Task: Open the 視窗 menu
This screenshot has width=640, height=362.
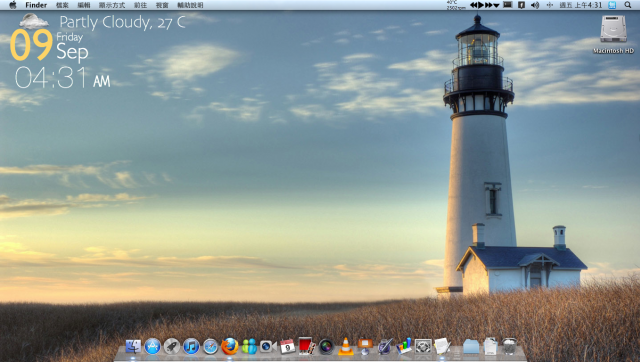Action: pyautogui.click(x=162, y=5)
